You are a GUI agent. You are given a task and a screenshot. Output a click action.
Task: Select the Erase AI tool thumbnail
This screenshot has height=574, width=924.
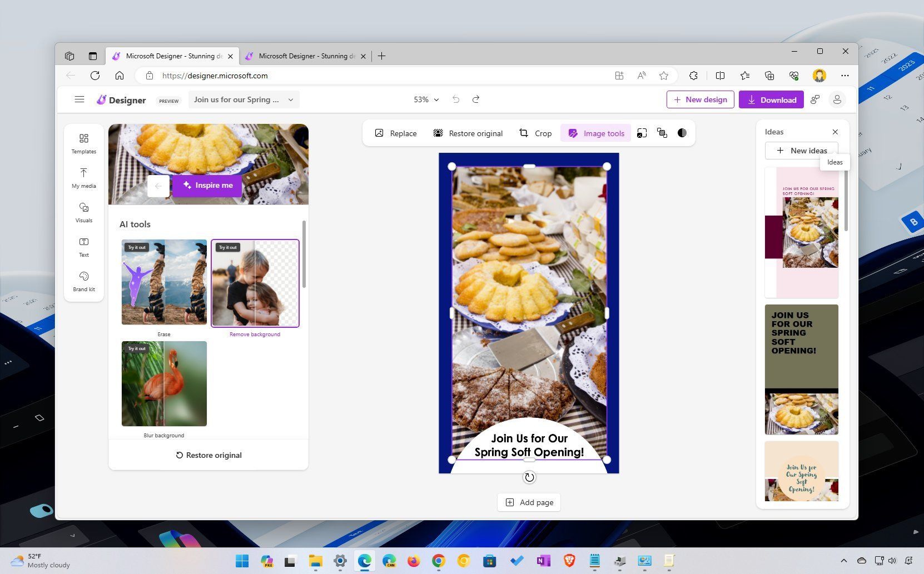click(x=163, y=282)
